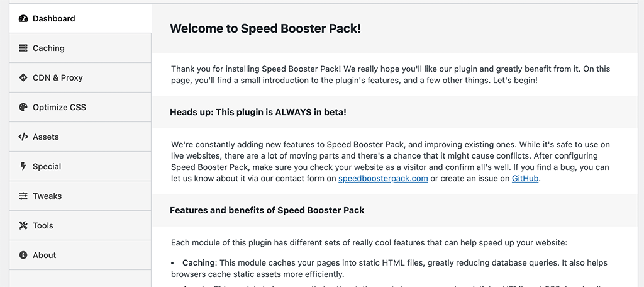Follow the speedboosterpack.com link

(383, 179)
